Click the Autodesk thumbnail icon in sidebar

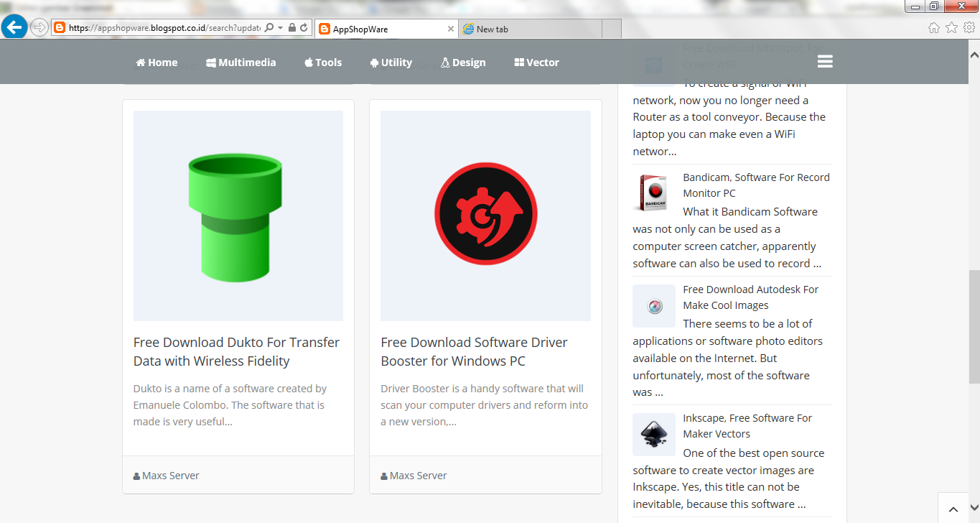coord(653,306)
